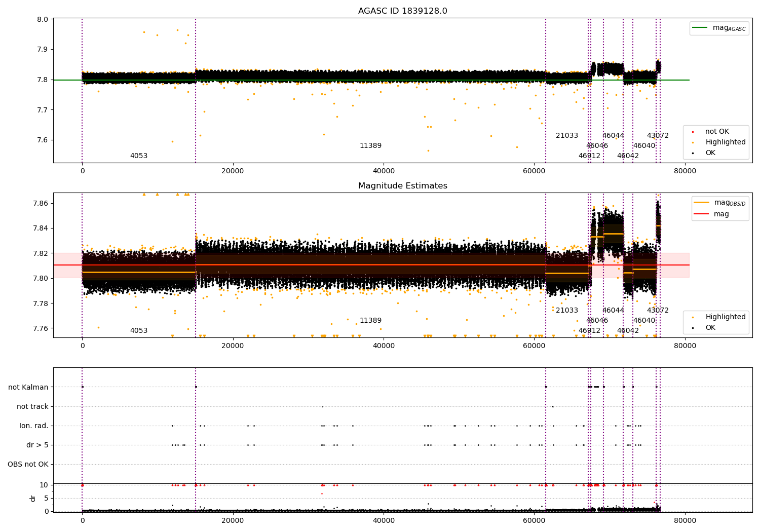The image size is (760, 532).
Task: Click the 7.6 y-axis tick label
Action: (x=43, y=140)
